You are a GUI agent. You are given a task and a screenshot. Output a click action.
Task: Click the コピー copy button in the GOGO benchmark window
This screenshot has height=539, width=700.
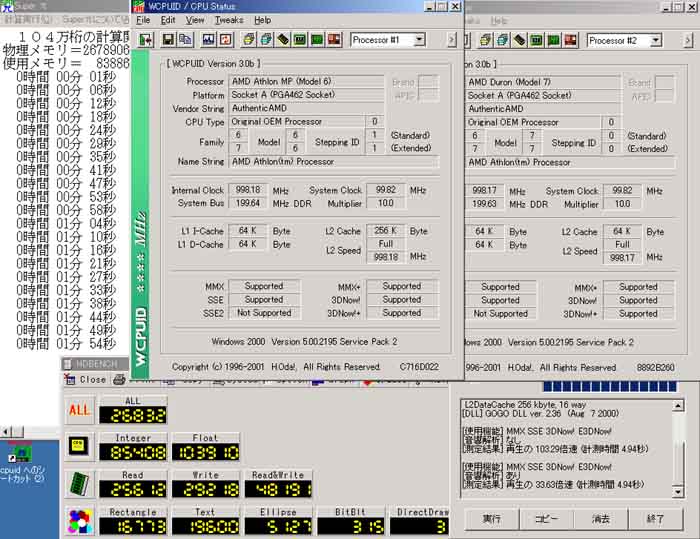tap(546, 519)
